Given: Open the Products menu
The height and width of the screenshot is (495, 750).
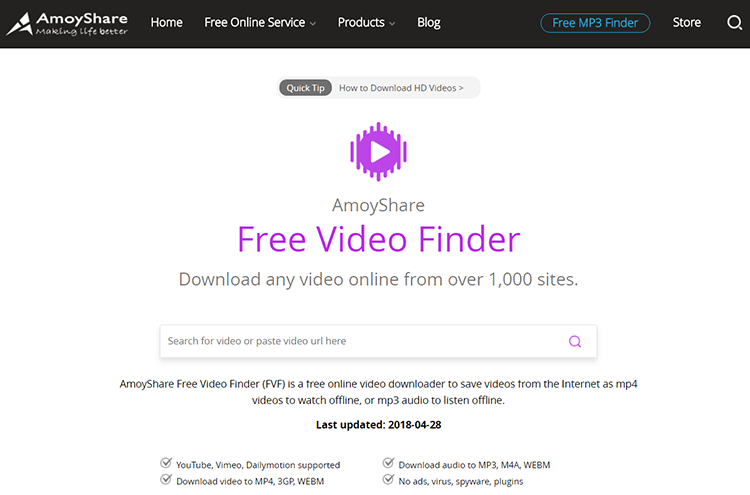Looking at the screenshot, I should tap(361, 22).
